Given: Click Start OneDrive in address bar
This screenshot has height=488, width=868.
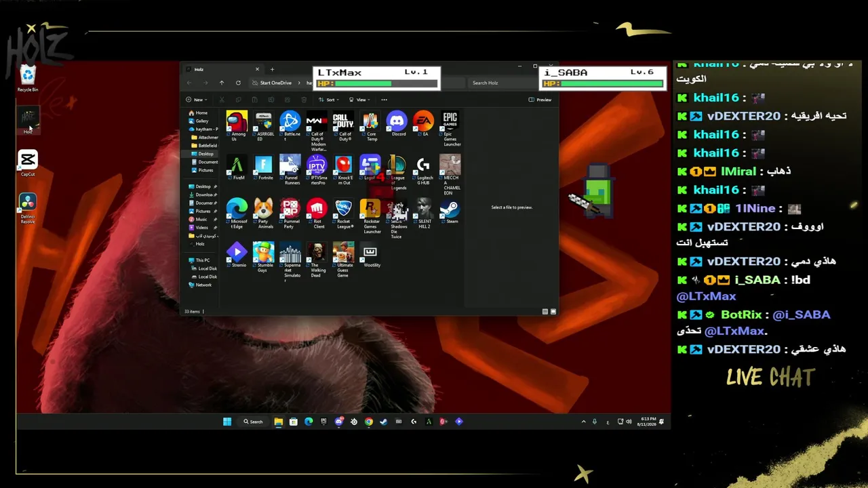Looking at the screenshot, I should (x=275, y=83).
